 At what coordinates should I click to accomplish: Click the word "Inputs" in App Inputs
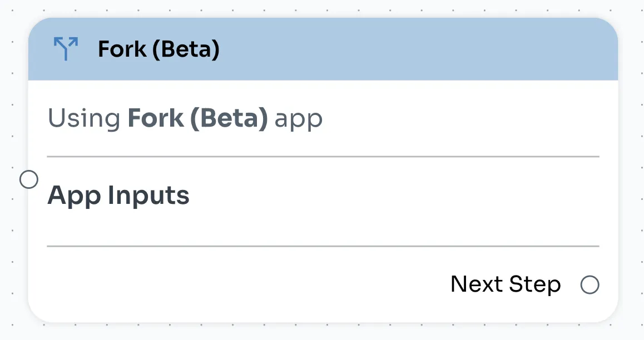click(148, 195)
